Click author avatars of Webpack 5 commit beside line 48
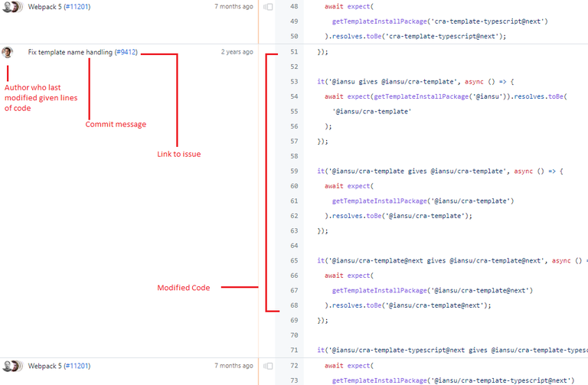This screenshot has height=385, width=588. click(x=12, y=7)
